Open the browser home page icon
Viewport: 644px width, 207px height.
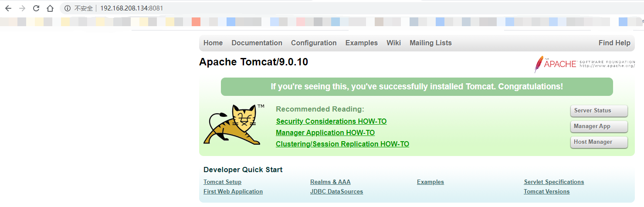(50, 8)
